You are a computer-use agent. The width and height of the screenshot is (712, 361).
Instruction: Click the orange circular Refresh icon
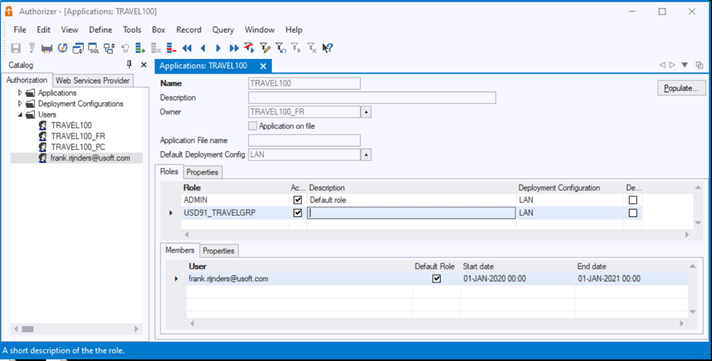tap(63, 48)
